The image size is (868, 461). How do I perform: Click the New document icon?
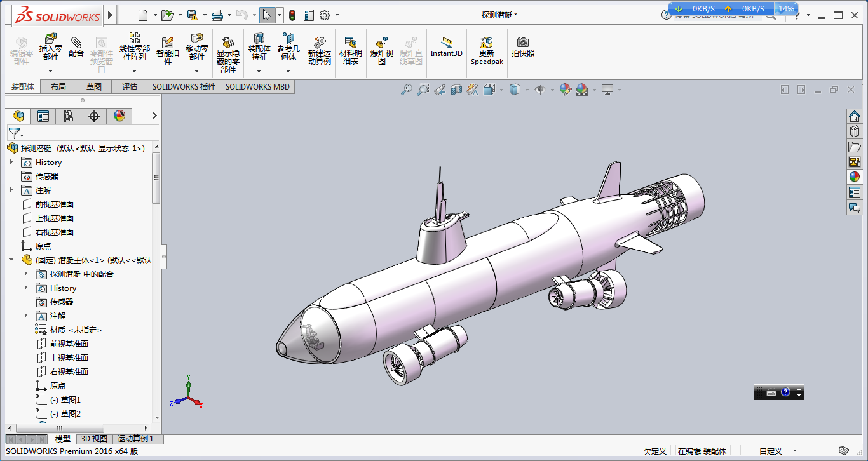(142, 15)
